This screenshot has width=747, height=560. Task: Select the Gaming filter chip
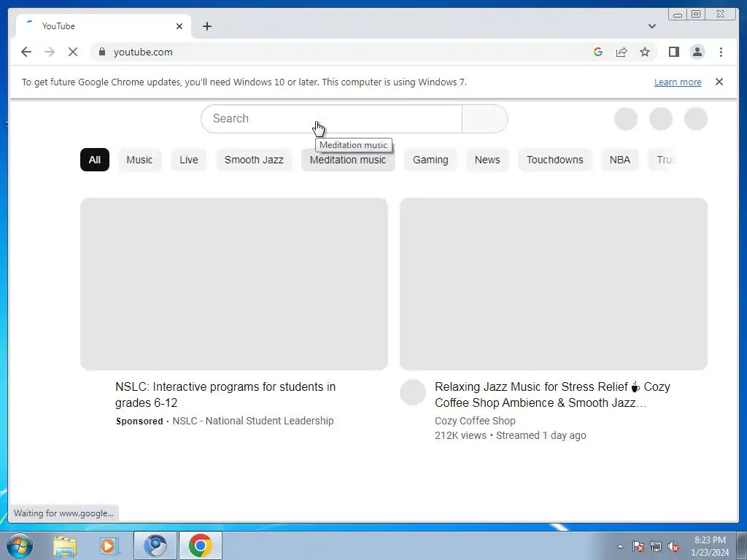pyautogui.click(x=430, y=160)
